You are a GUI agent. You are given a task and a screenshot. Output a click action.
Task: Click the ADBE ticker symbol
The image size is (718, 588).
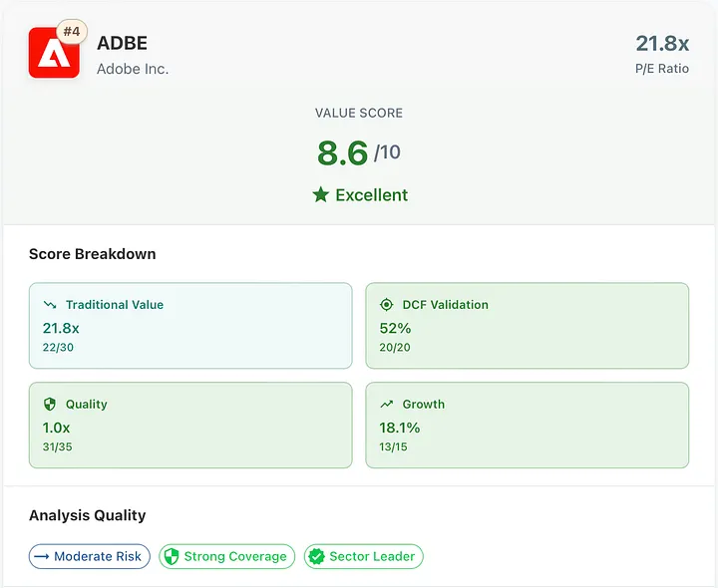coord(123,44)
